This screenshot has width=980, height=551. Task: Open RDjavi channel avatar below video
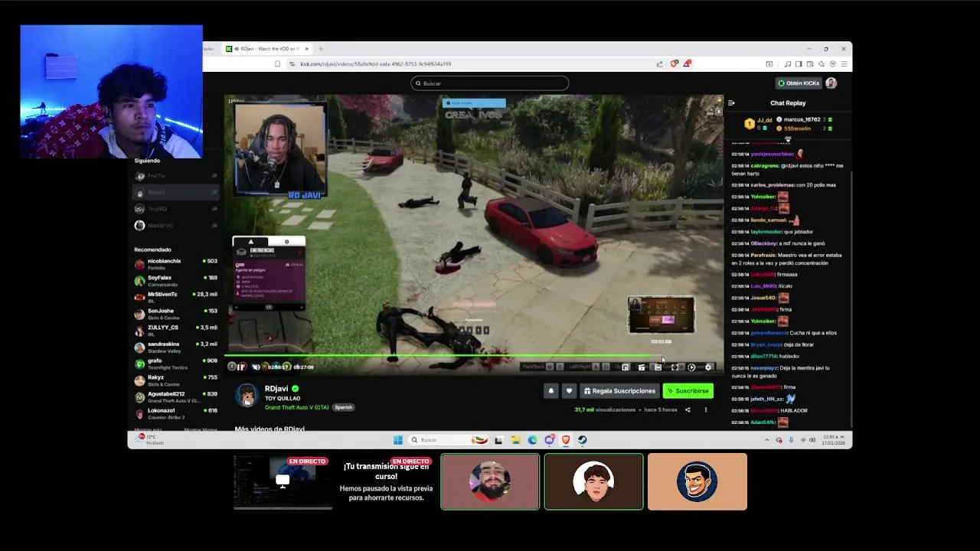pos(247,396)
